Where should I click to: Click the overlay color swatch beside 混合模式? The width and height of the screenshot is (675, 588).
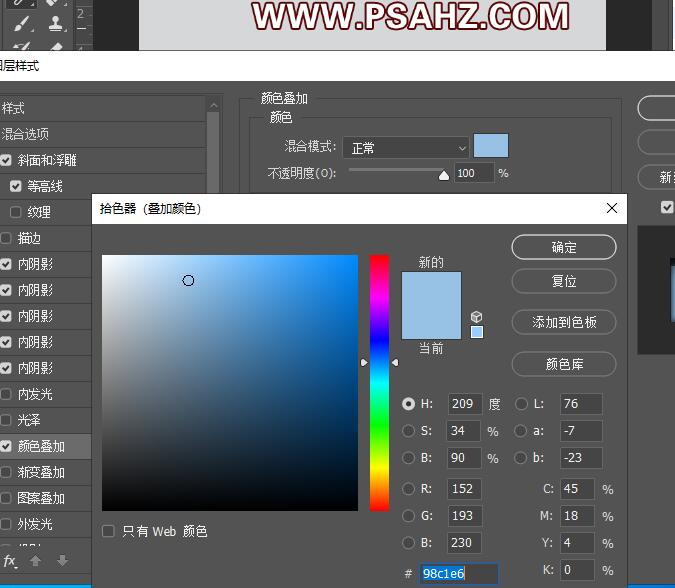491,145
